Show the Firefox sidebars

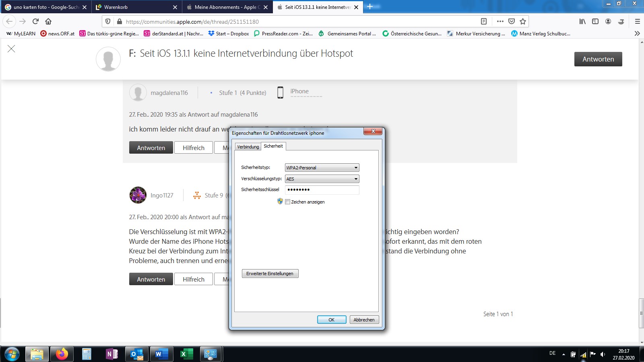click(x=595, y=21)
